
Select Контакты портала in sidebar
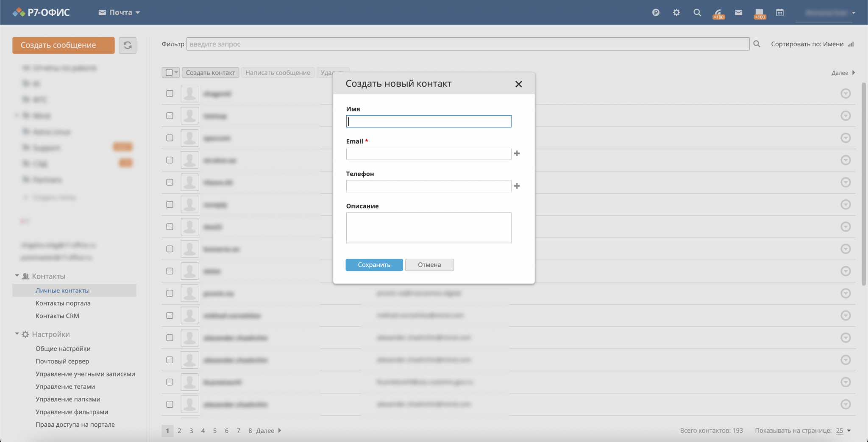63,303
